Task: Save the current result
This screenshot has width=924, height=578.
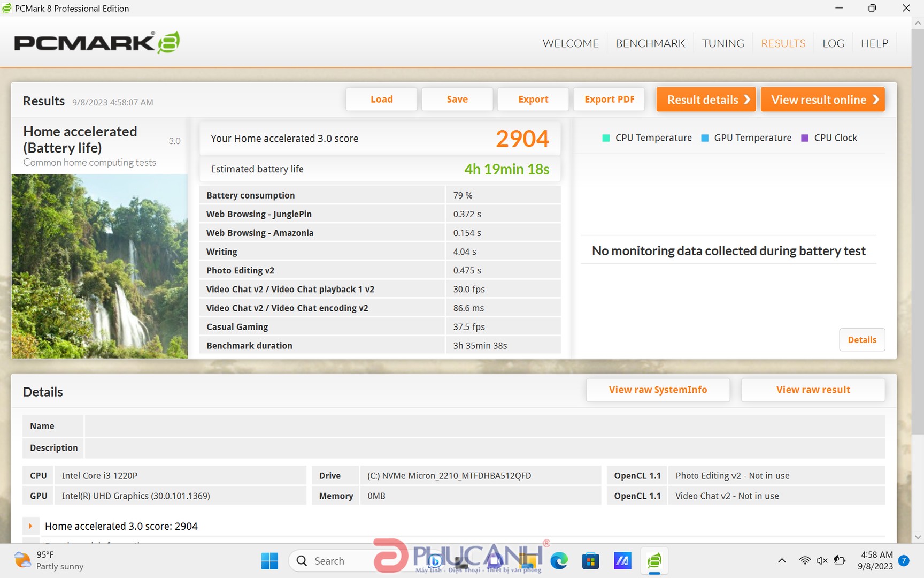Action: pos(457,100)
